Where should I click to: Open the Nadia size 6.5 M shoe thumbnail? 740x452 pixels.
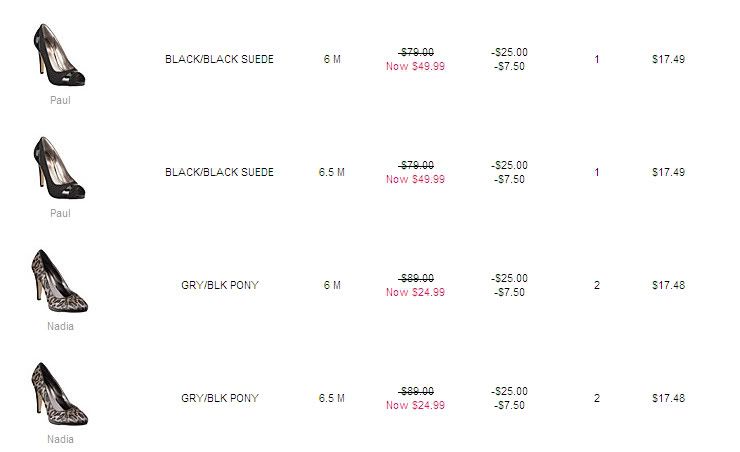[x=59, y=396]
